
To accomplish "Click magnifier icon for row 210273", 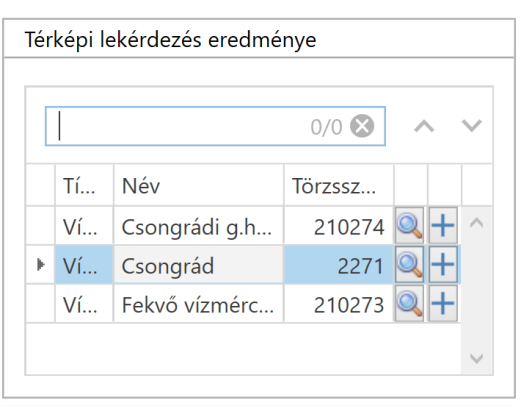I will (x=409, y=303).
